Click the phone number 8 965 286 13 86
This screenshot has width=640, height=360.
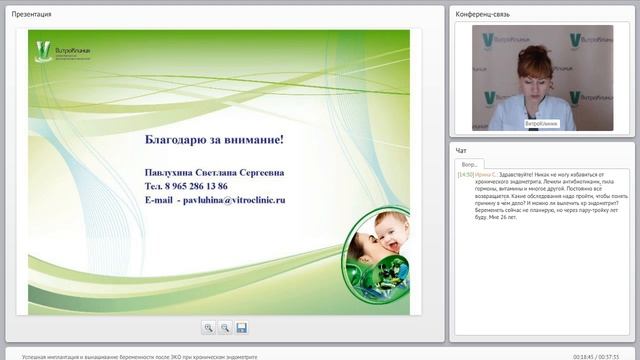(x=196, y=186)
